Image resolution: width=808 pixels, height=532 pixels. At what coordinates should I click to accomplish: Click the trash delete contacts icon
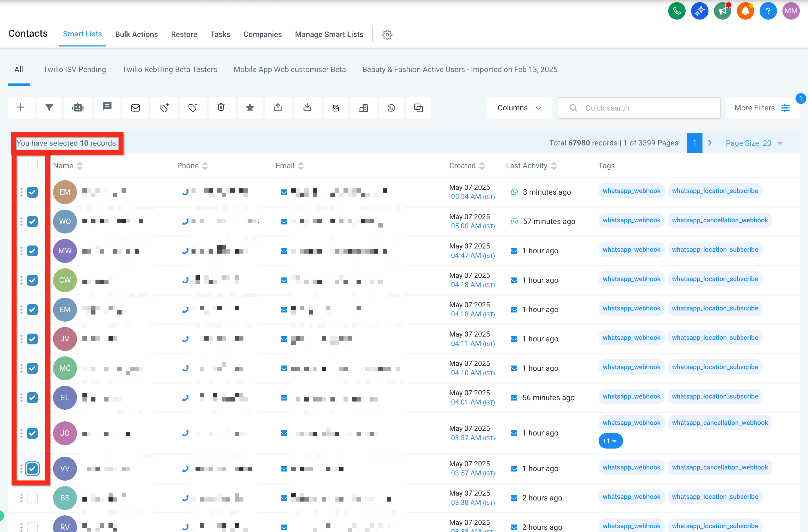[221, 108]
